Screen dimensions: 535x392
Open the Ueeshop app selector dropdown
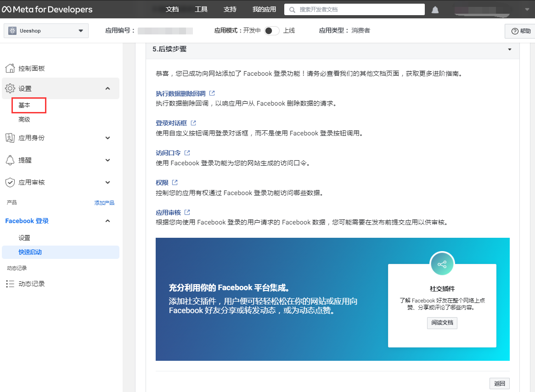pyautogui.click(x=46, y=31)
